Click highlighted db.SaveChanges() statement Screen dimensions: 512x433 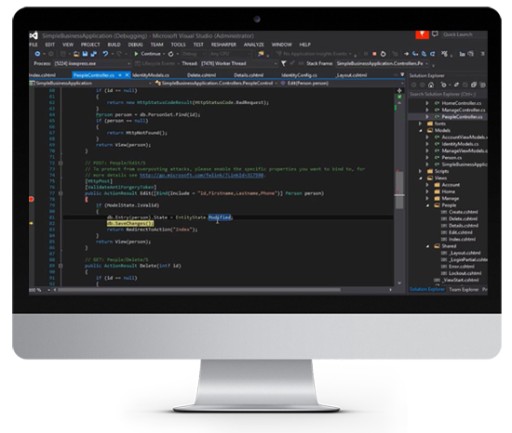pyautogui.click(x=130, y=223)
